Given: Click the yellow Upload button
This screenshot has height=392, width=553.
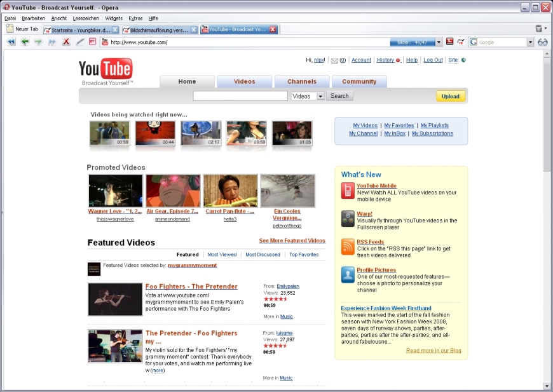Looking at the screenshot, I should click(x=451, y=96).
